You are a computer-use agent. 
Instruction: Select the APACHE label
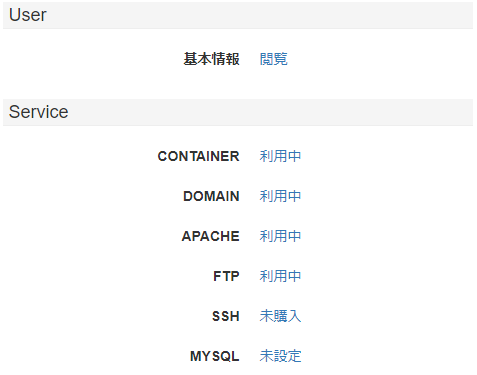[x=211, y=236]
